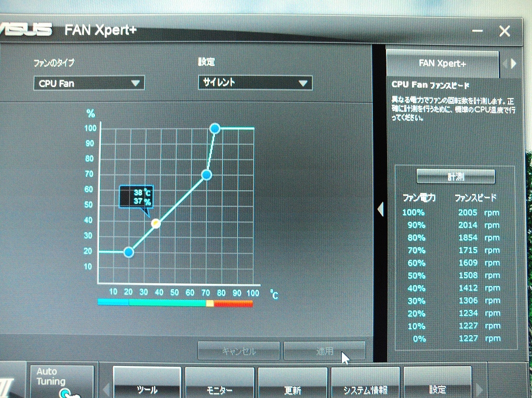Select the curve point at 100% top
Viewport: 532px width, 398px height.
click(215, 129)
